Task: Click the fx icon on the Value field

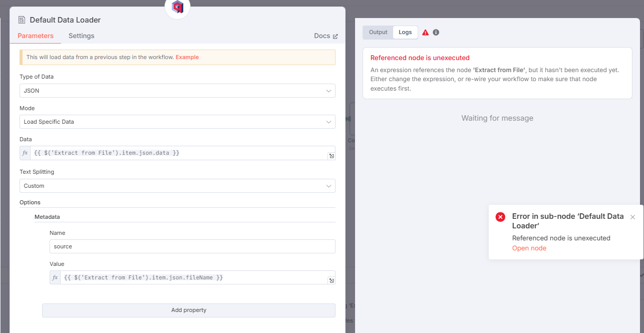Action: [x=55, y=277]
